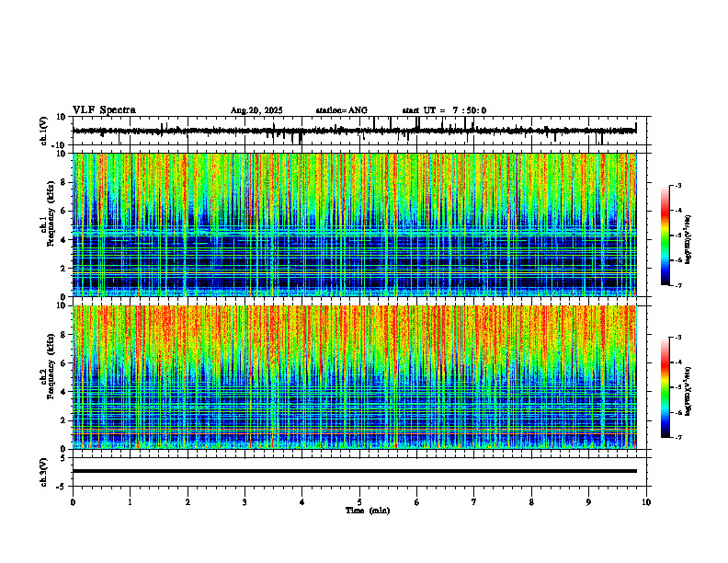728x563 pixels.
Task: Click time axis tick label 8
Action: click(531, 502)
